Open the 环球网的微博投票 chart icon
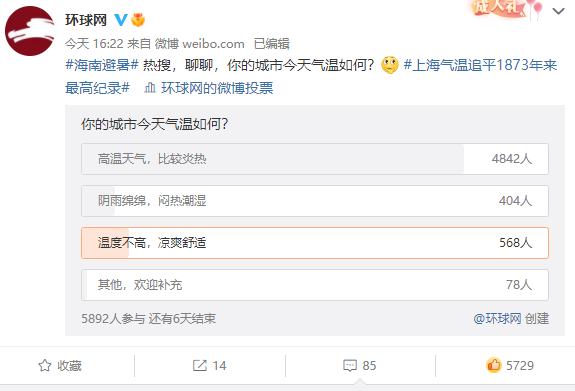Viewport: 575px width, 391px height. pos(150,88)
